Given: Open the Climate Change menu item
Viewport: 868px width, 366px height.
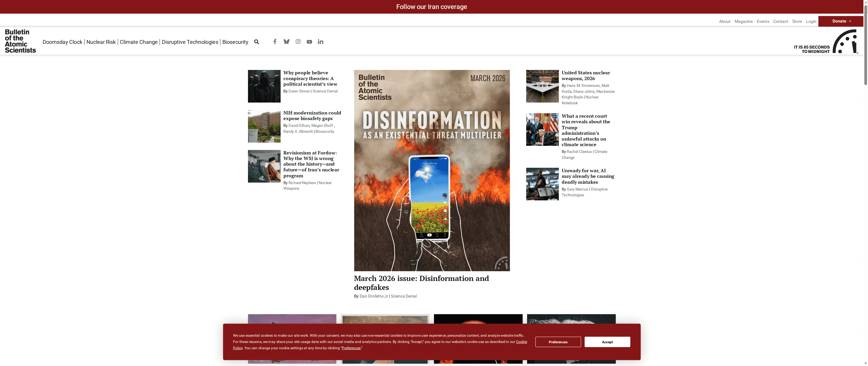Looking at the screenshot, I should pos(138,42).
